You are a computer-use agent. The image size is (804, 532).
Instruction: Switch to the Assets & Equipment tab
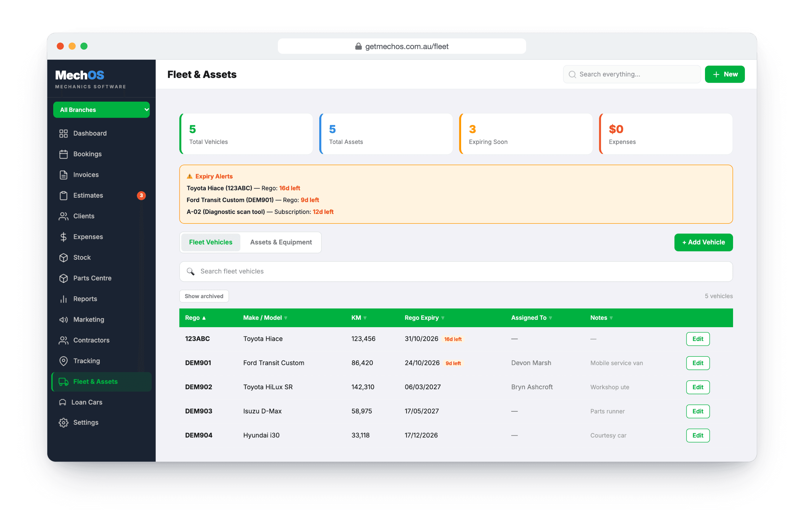[x=281, y=242]
